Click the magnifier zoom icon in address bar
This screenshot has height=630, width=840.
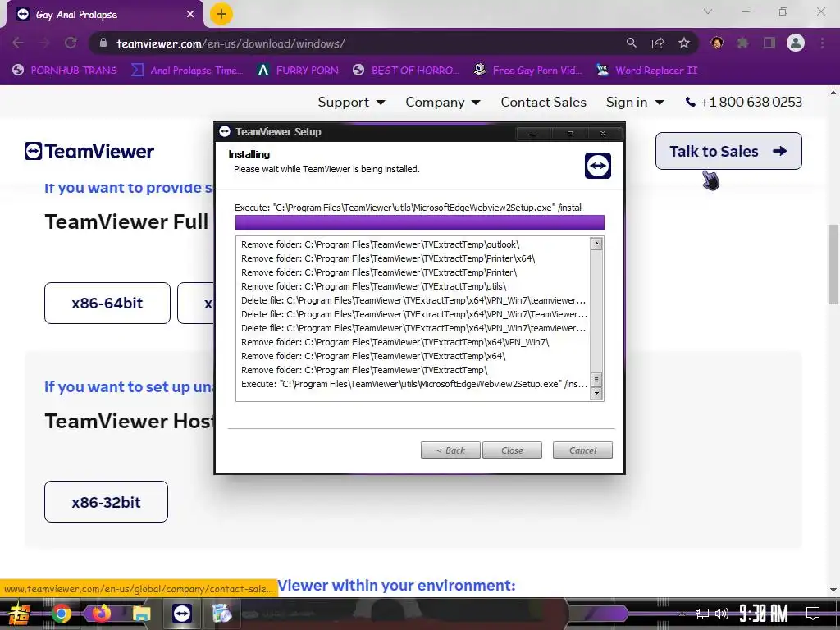(x=631, y=43)
